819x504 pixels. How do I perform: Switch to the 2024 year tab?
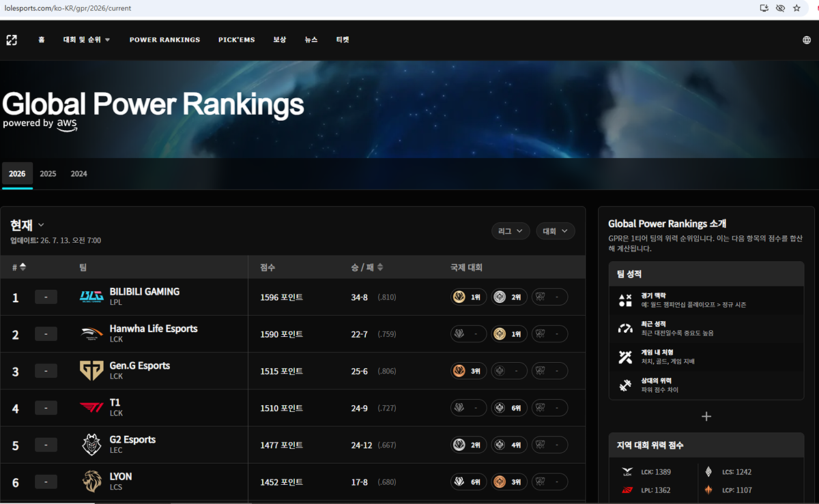(79, 174)
